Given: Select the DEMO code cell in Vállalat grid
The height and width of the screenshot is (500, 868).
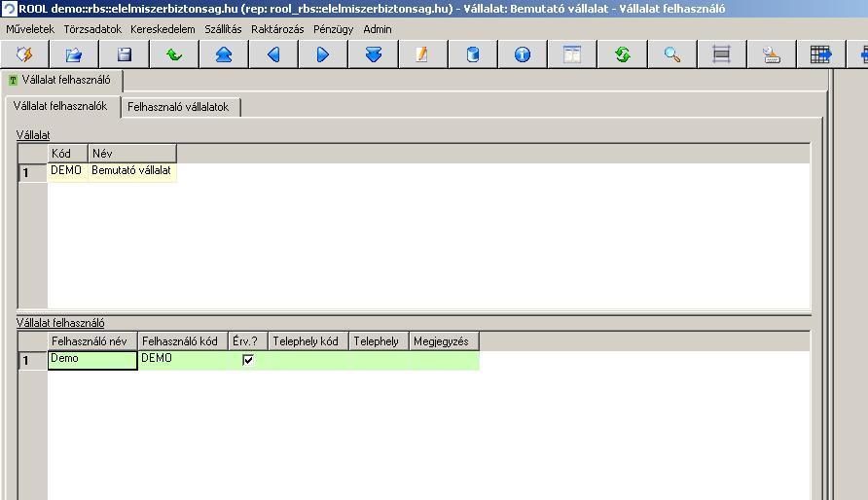Looking at the screenshot, I should 67,172.
